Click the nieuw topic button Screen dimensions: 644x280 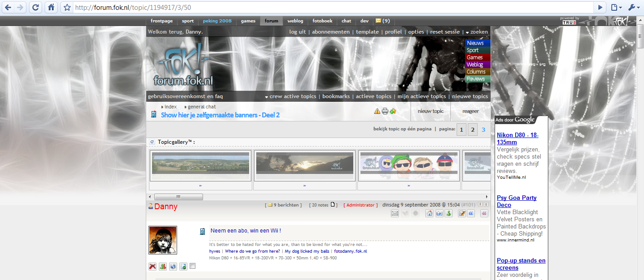[431, 111]
